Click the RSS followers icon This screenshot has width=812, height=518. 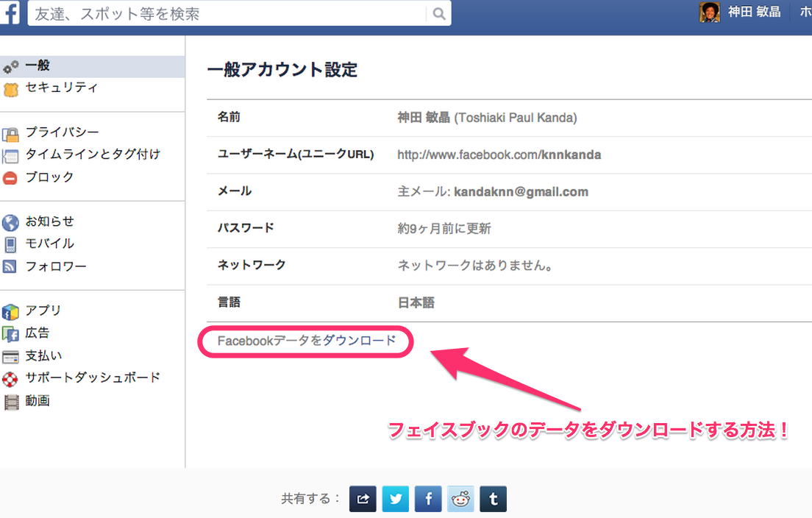(10, 267)
